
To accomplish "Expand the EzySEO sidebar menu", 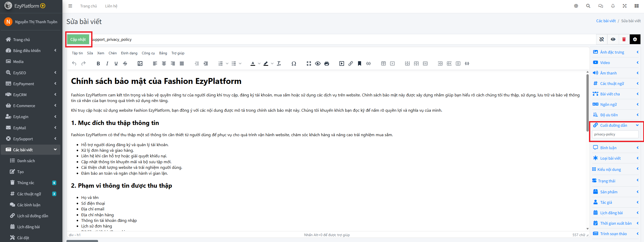I will coord(31,73).
